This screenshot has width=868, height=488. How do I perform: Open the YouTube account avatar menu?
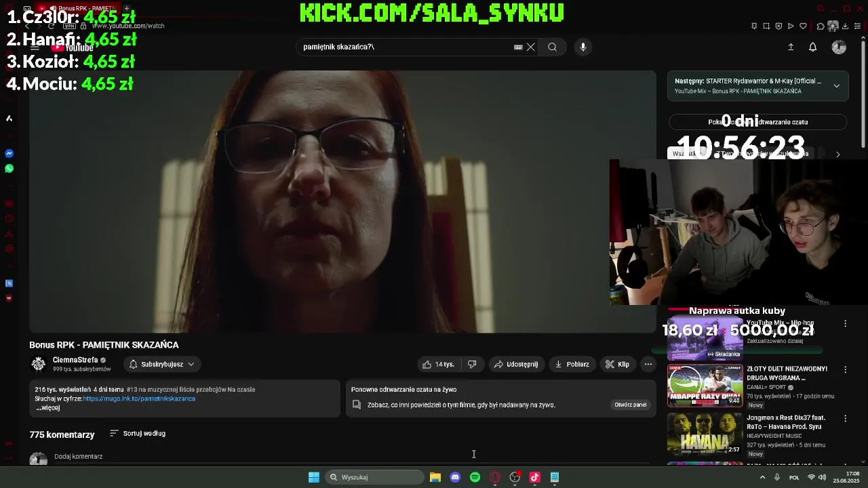[839, 47]
